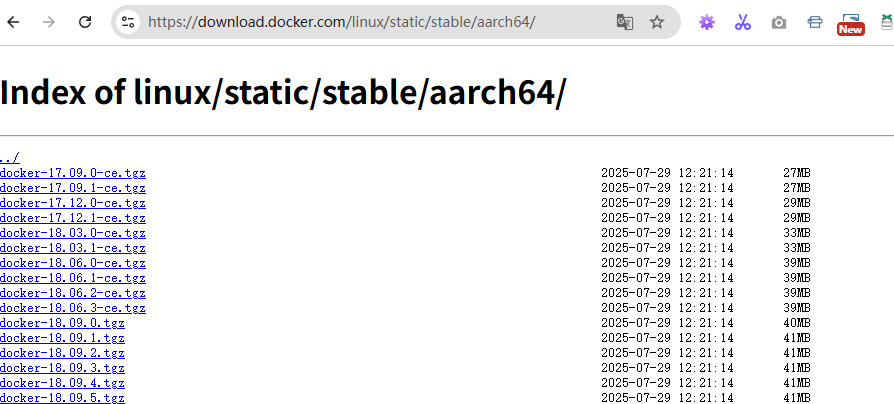This screenshot has height=404, width=894.
Task: Click the browser back arrow
Action: pyautogui.click(x=13, y=22)
